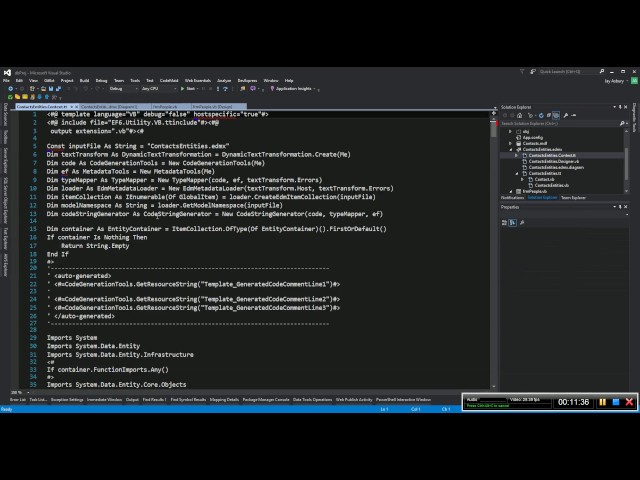Pause the screen recording
Image resolution: width=640 pixels, height=480 pixels.
coord(602,402)
